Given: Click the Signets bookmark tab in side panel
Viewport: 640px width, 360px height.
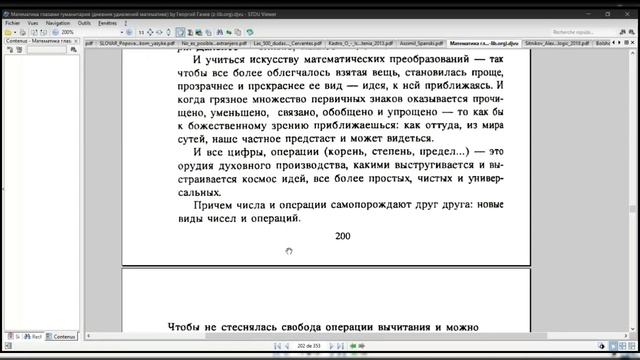Looking at the screenshot, I should (x=13, y=337).
